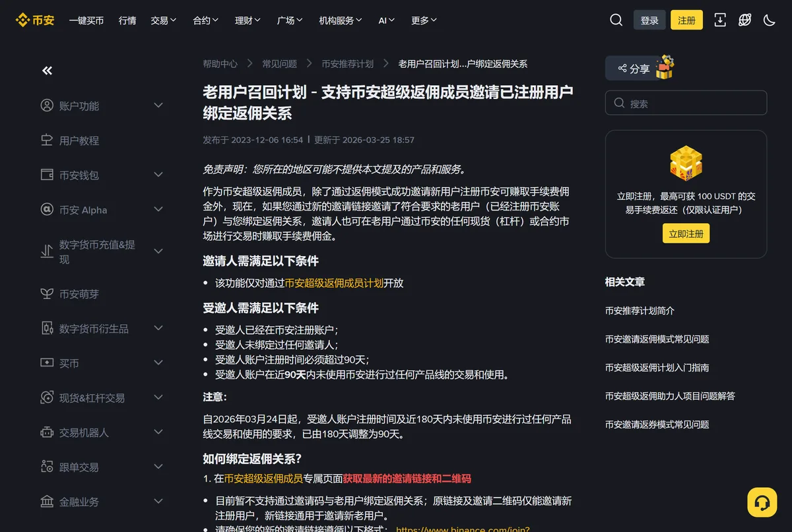Open related article 币安邀请返佣模式常见问题
Viewport: 792px width, 532px height.
tap(657, 339)
